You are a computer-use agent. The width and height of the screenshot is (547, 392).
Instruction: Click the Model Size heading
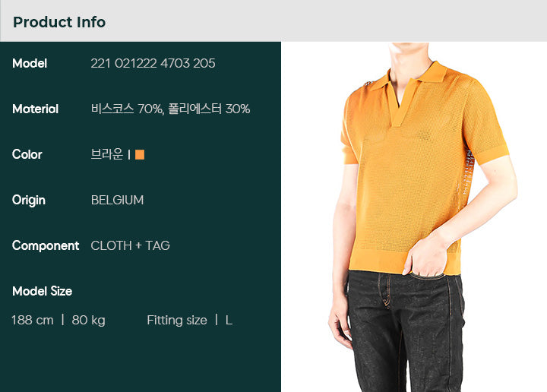[x=43, y=291]
